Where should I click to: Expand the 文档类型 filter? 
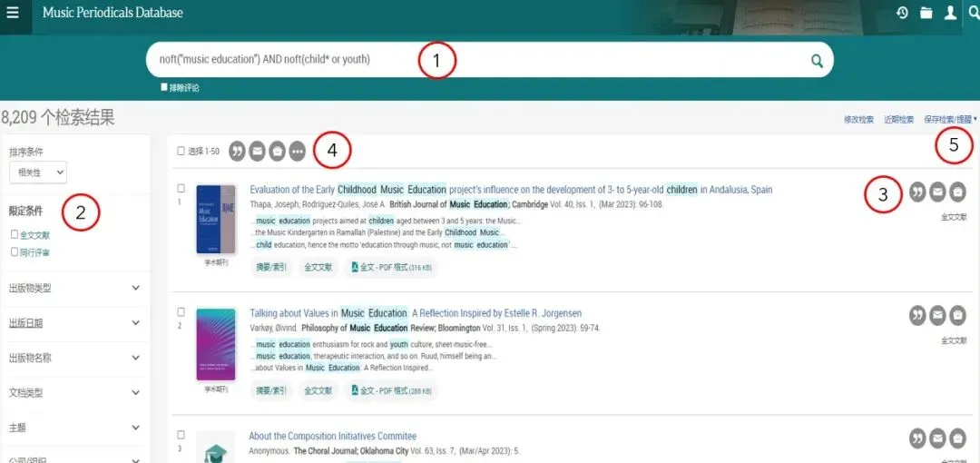tap(75, 393)
